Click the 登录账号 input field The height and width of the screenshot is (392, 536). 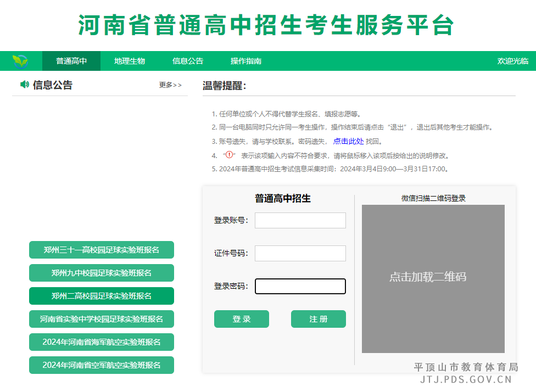300,220
